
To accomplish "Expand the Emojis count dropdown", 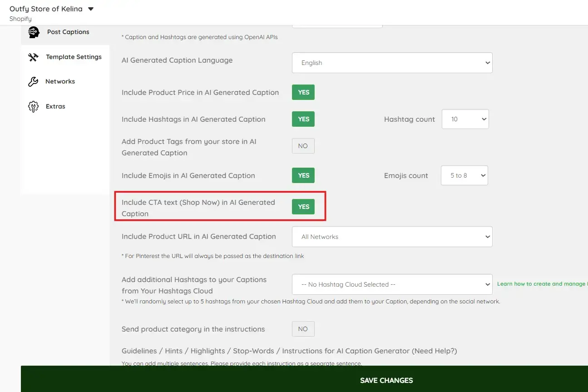I will click(464, 175).
